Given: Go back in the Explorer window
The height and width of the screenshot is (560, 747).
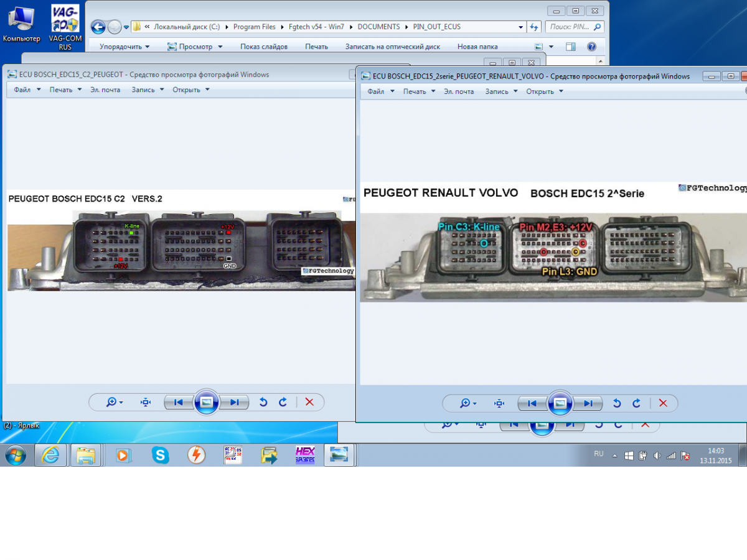Looking at the screenshot, I should click(x=98, y=27).
